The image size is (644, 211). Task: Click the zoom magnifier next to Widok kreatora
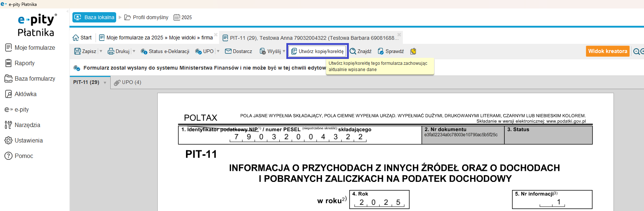(x=636, y=52)
